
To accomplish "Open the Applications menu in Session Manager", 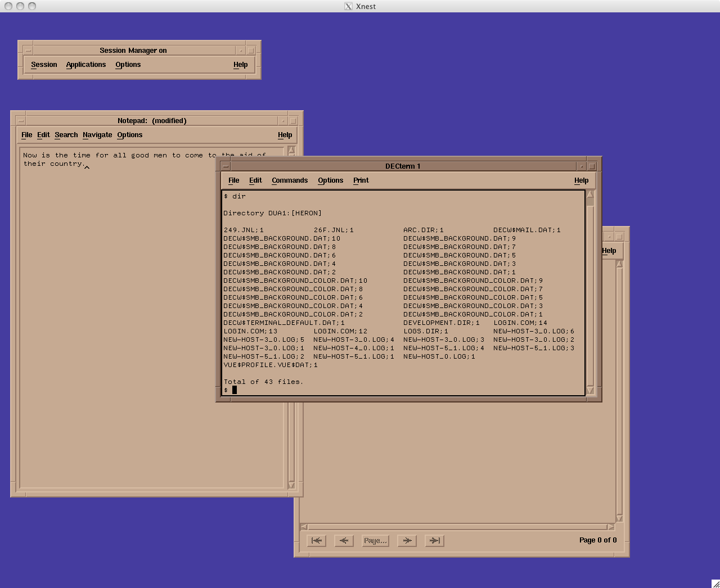I will click(85, 65).
